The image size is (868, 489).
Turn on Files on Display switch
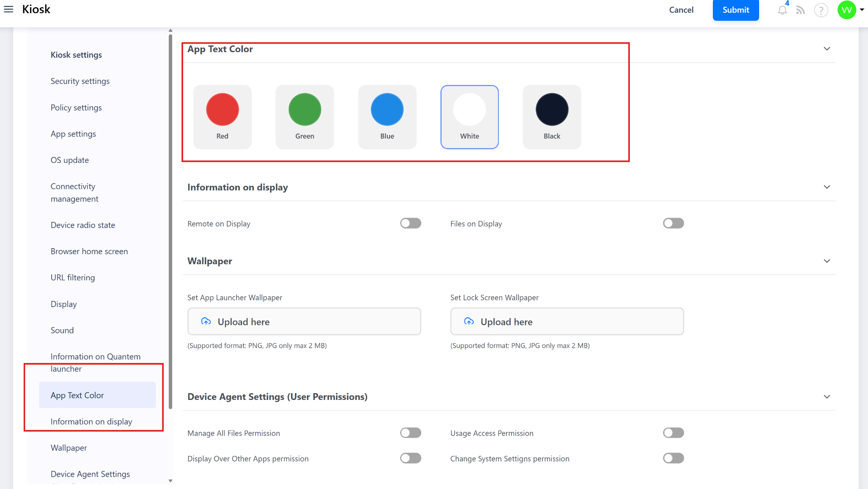tap(673, 224)
